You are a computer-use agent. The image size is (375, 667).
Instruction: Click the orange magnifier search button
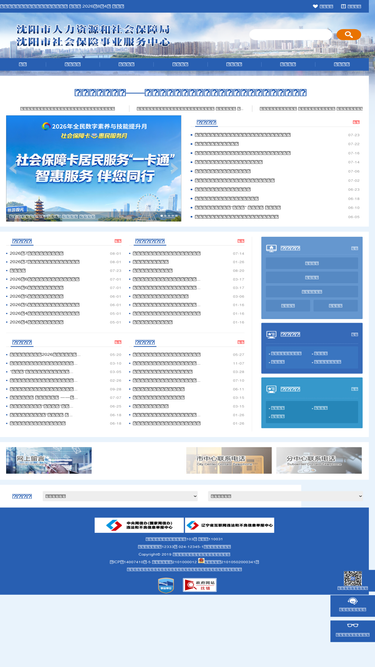[x=349, y=34]
